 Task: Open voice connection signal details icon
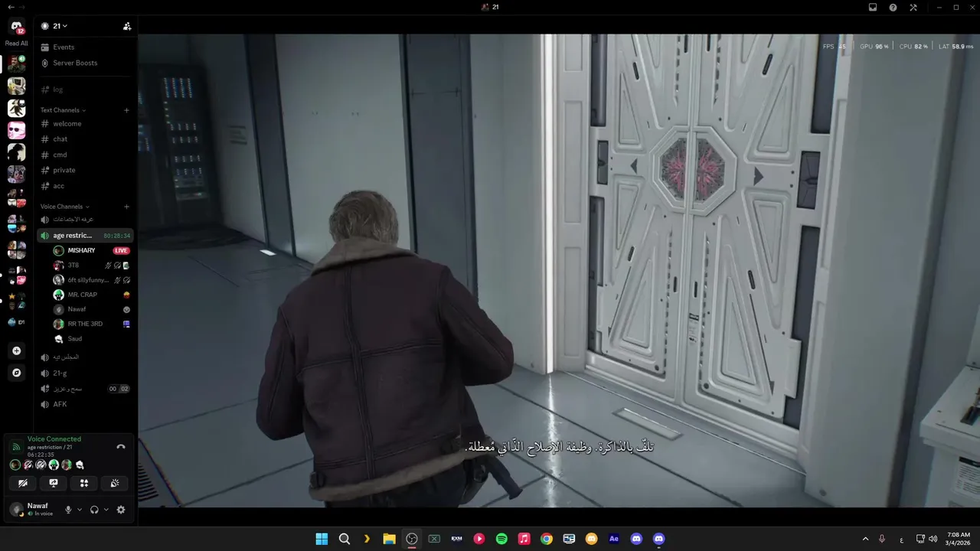tap(16, 446)
